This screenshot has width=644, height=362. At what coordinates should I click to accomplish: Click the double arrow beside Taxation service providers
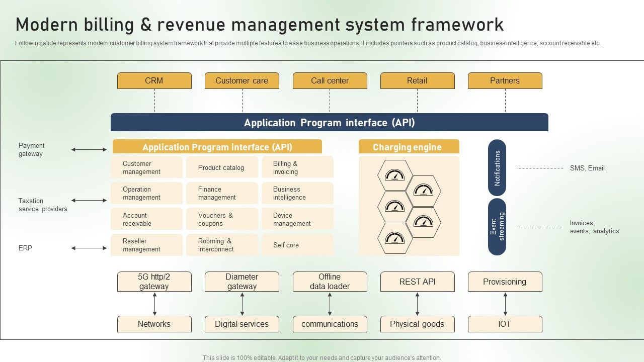click(x=89, y=201)
